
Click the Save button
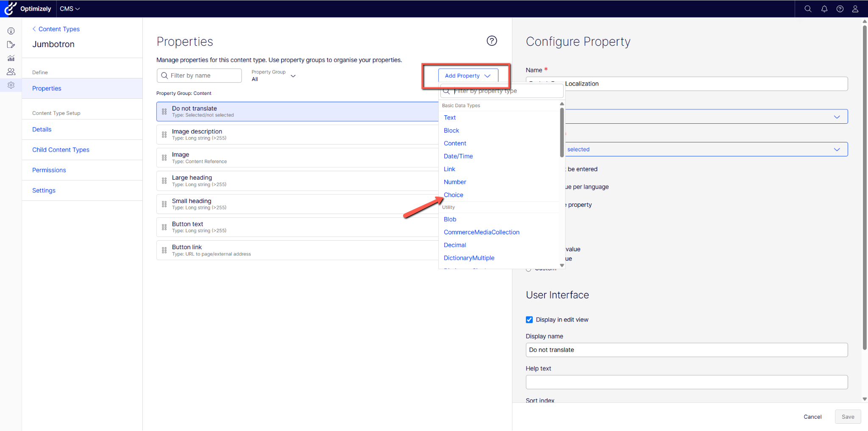tap(848, 417)
